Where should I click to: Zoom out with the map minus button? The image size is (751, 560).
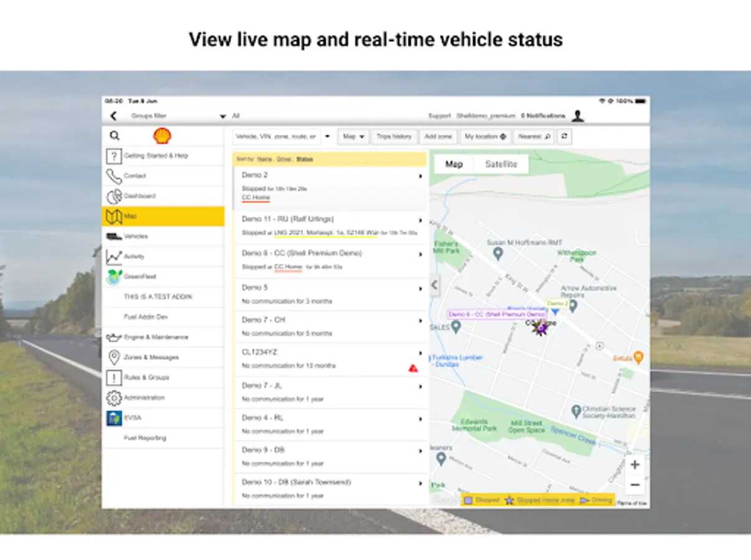click(635, 485)
